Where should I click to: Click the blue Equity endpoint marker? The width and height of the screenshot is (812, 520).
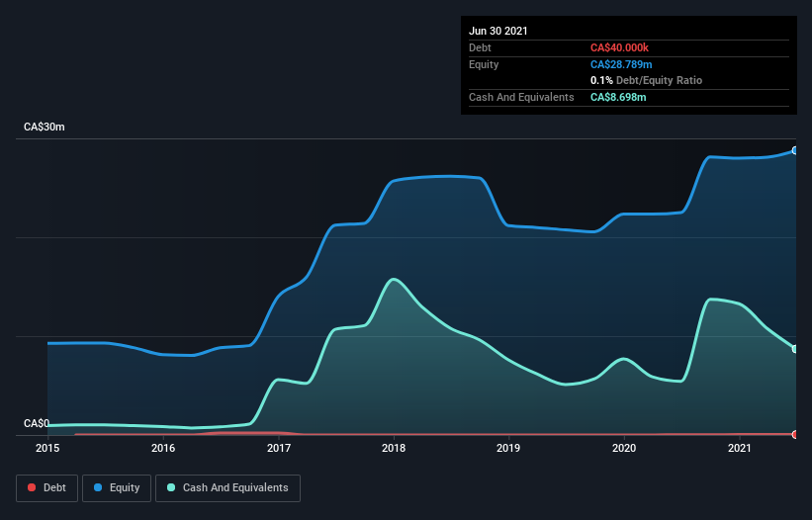(795, 150)
